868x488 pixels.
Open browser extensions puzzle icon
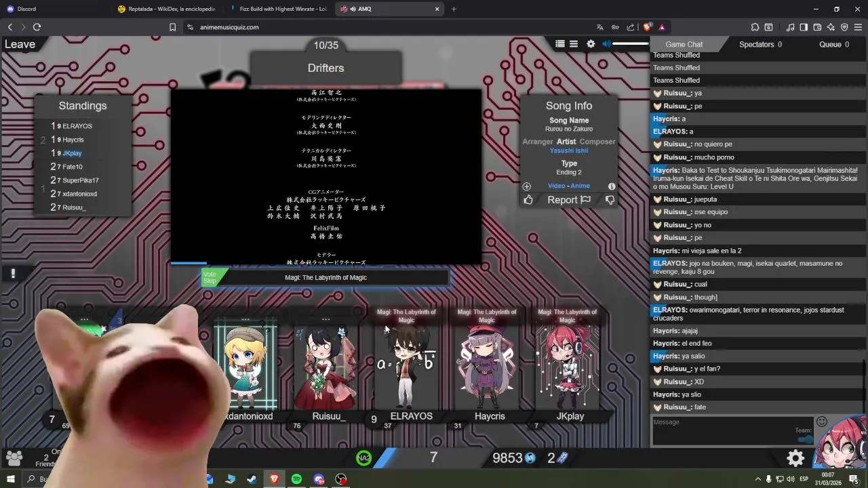(x=755, y=27)
